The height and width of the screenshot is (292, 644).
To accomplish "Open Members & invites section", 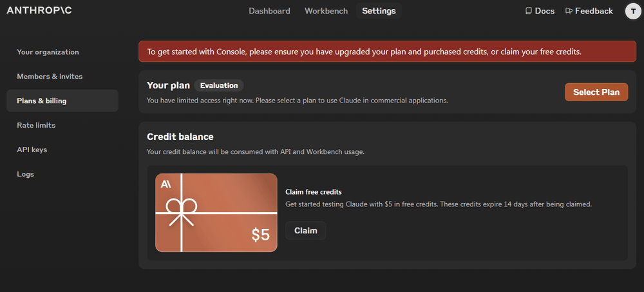I will tap(50, 77).
